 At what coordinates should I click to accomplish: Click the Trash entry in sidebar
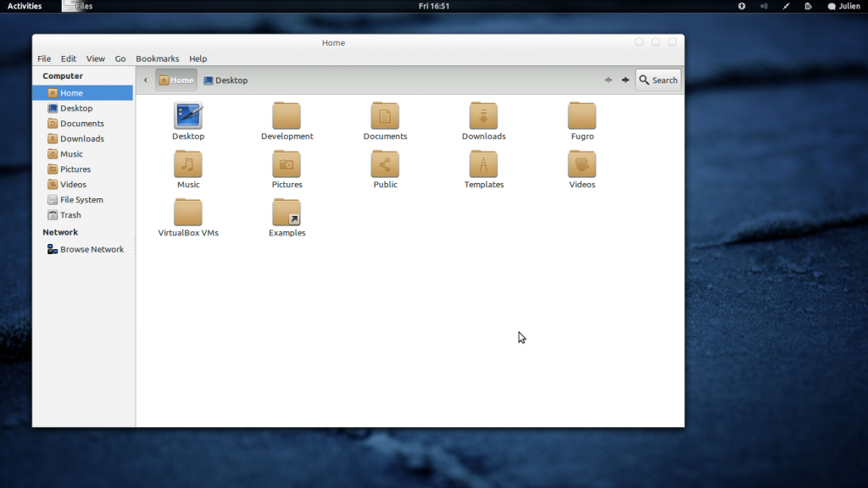(70, 215)
